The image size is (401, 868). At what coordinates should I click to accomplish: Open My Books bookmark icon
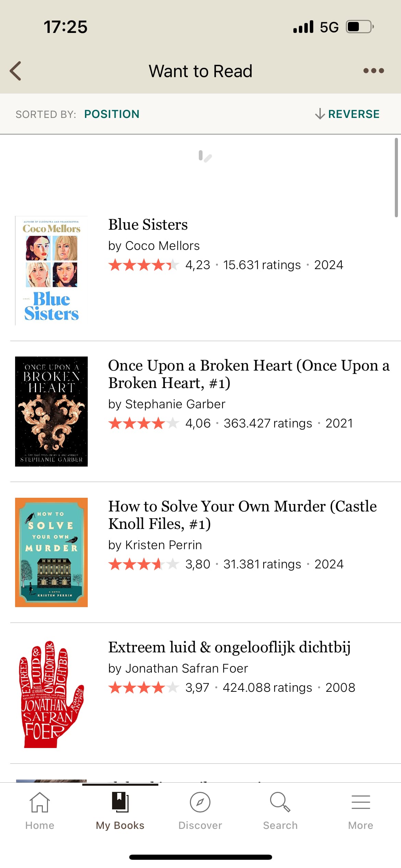120,802
